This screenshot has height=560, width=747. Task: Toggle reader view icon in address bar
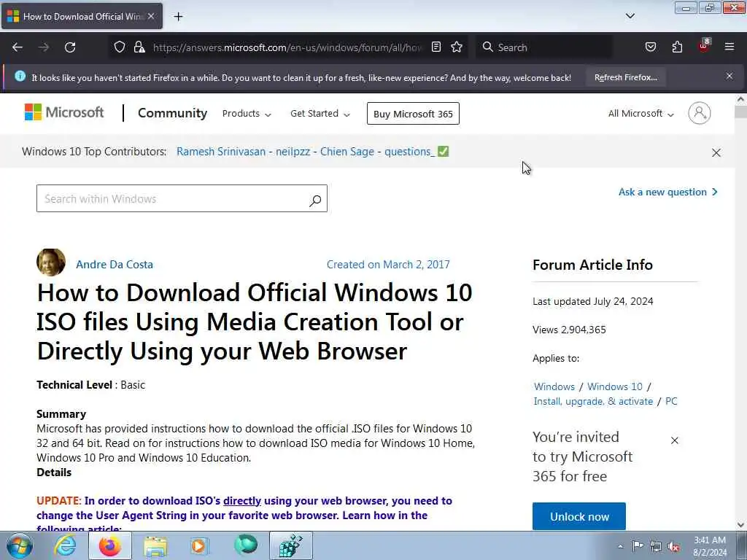[x=436, y=47]
